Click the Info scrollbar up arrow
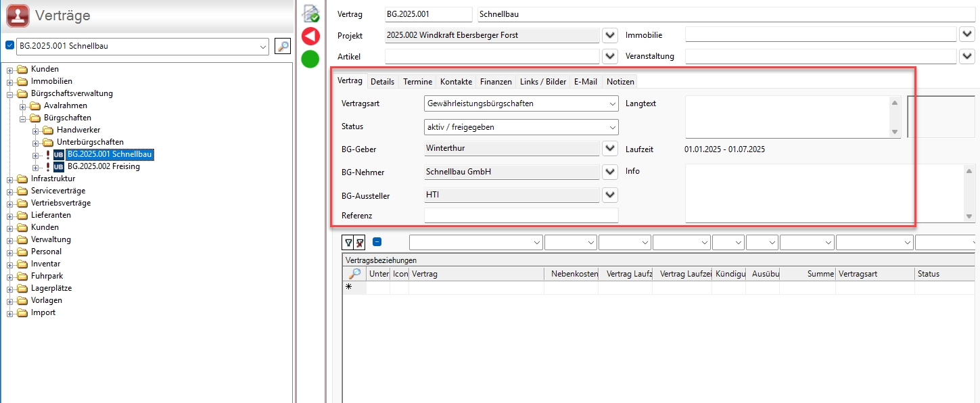The image size is (980, 403). pos(970,170)
